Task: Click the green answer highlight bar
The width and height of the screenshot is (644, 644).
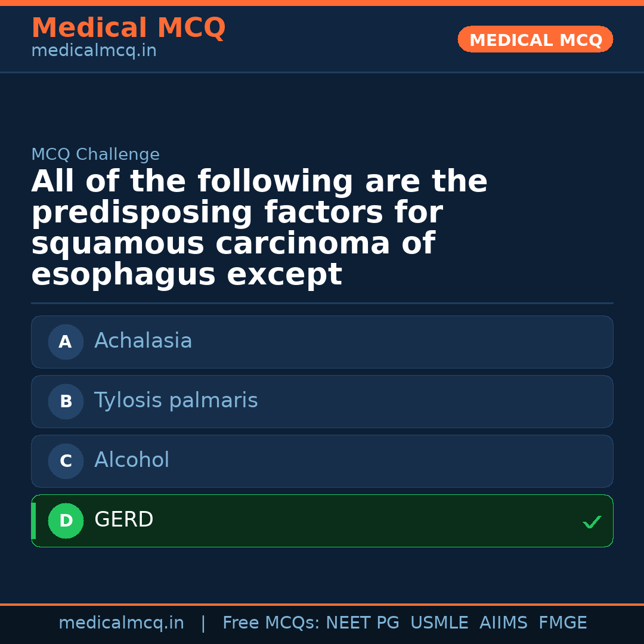Action: (33, 521)
